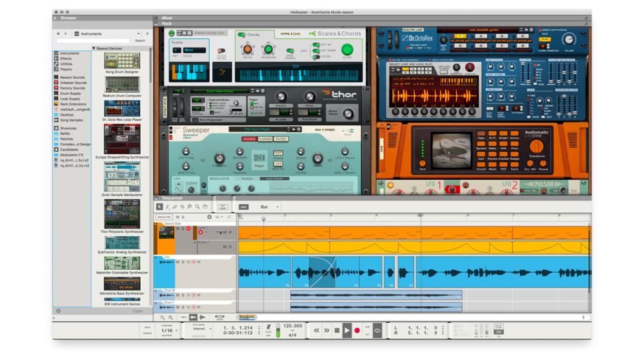This screenshot has height=362, width=644.
Task: Select the Thor Polysonic Synthesizer thumbnail
Action: click(x=122, y=215)
